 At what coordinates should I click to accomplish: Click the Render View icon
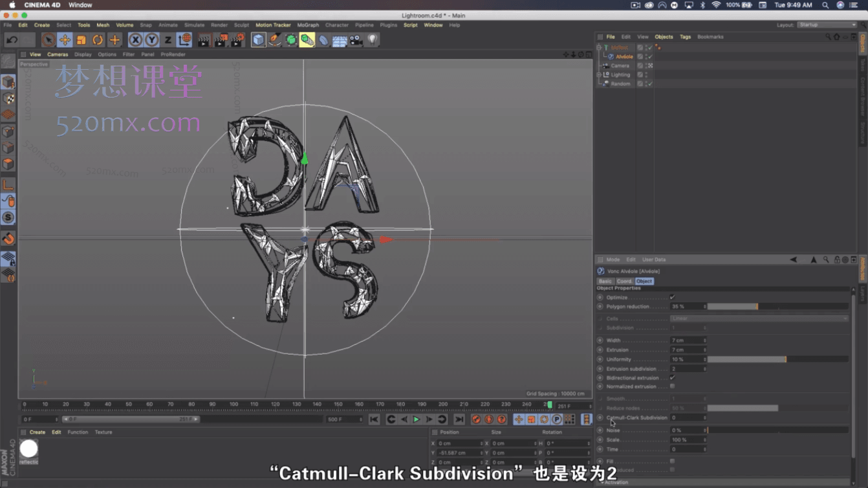click(x=205, y=39)
